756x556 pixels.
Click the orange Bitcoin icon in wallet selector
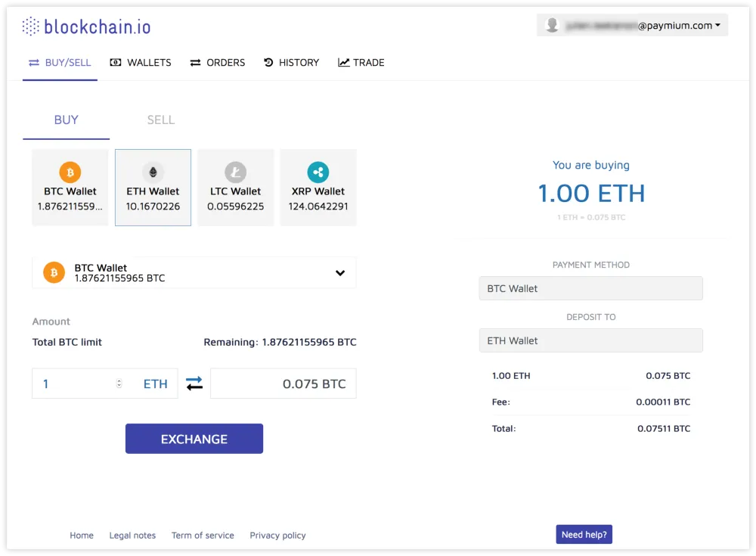click(54, 272)
